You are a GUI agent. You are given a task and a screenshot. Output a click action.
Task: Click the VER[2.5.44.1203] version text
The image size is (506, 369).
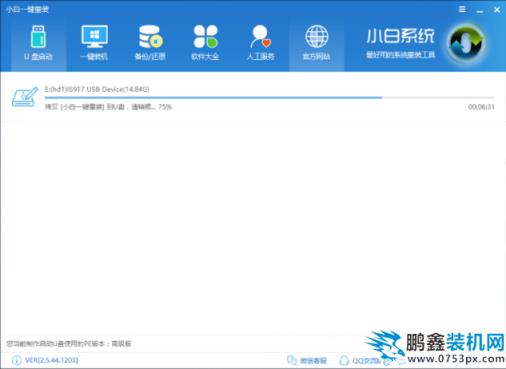tap(52, 360)
